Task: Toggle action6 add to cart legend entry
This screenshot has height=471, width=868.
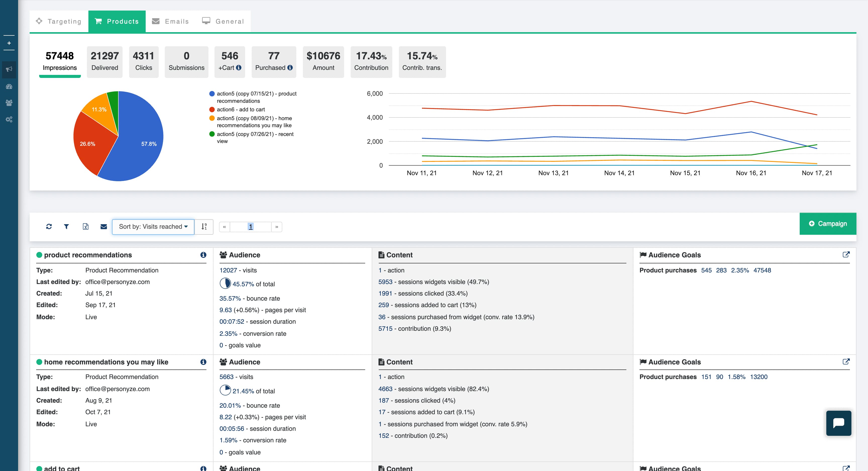Action: (240, 110)
